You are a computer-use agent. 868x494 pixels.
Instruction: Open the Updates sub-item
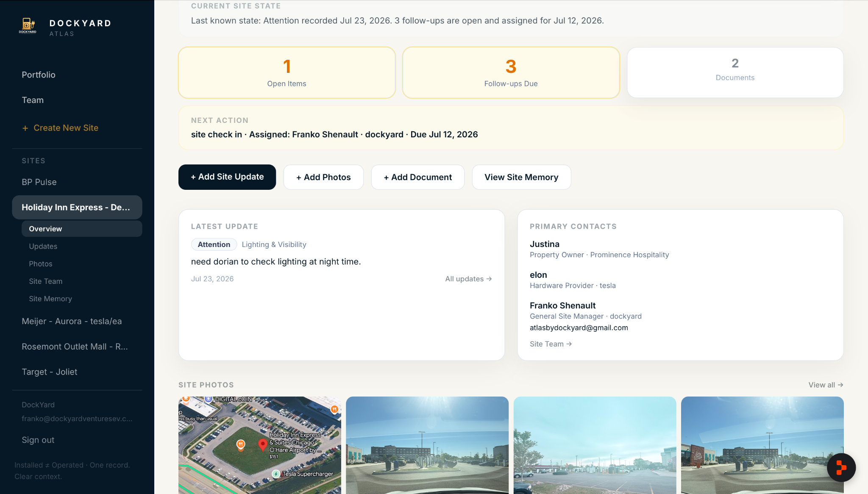tap(43, 246)
